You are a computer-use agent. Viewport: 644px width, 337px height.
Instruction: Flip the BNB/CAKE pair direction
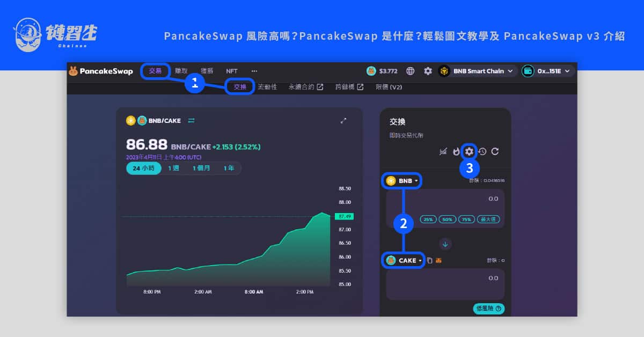191,121
